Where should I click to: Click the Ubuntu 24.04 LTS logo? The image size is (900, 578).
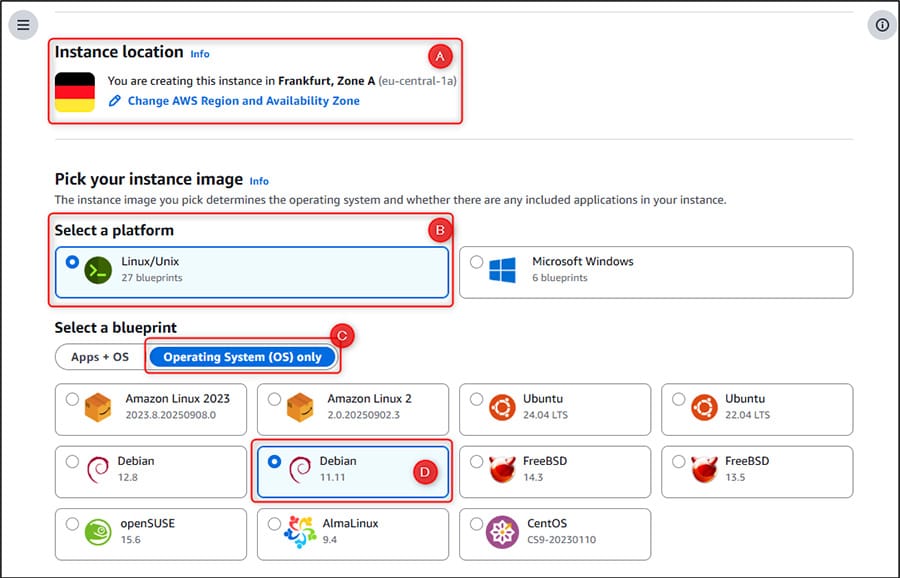click(502, 407)
